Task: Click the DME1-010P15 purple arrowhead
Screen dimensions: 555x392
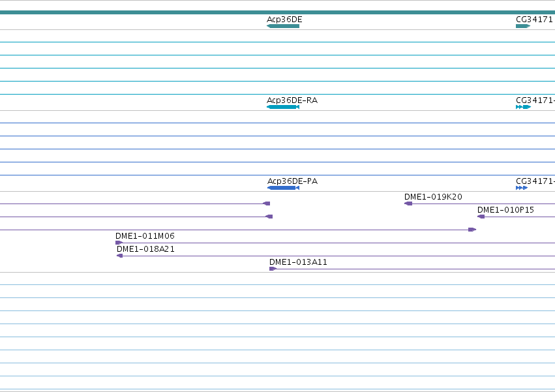Action: tap(481, 217)
